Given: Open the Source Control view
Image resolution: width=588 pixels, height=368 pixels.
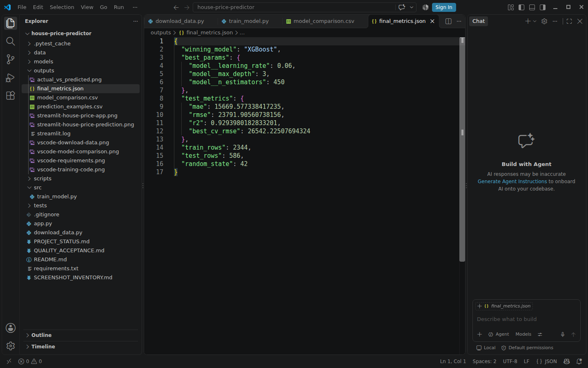Looking at the screenshot, I should [x=11, y=59].
